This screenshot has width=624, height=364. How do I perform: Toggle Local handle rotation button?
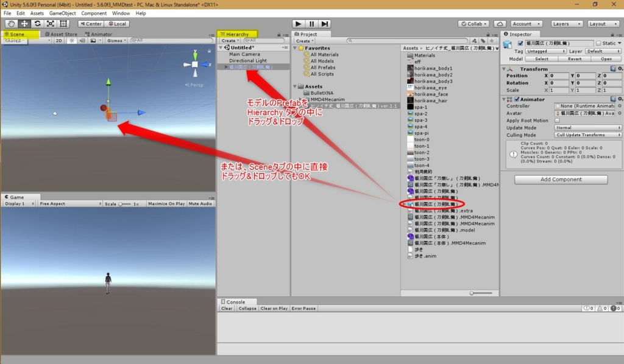(117, 24)
